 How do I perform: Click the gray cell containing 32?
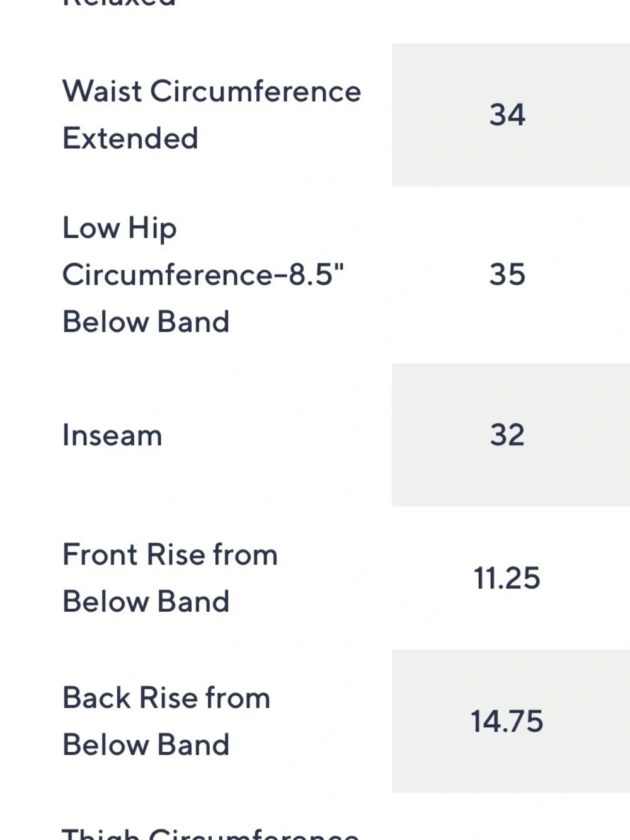tap(511, 435)
